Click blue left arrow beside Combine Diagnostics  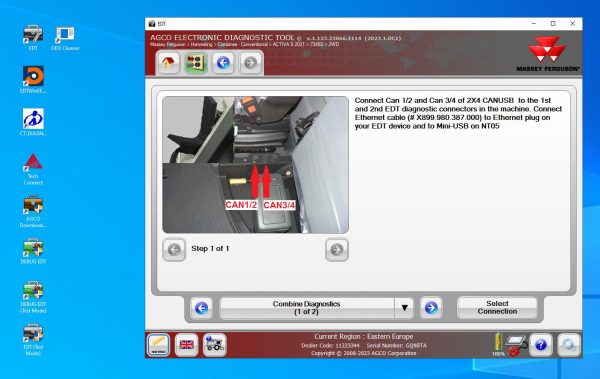coord(202,308)
